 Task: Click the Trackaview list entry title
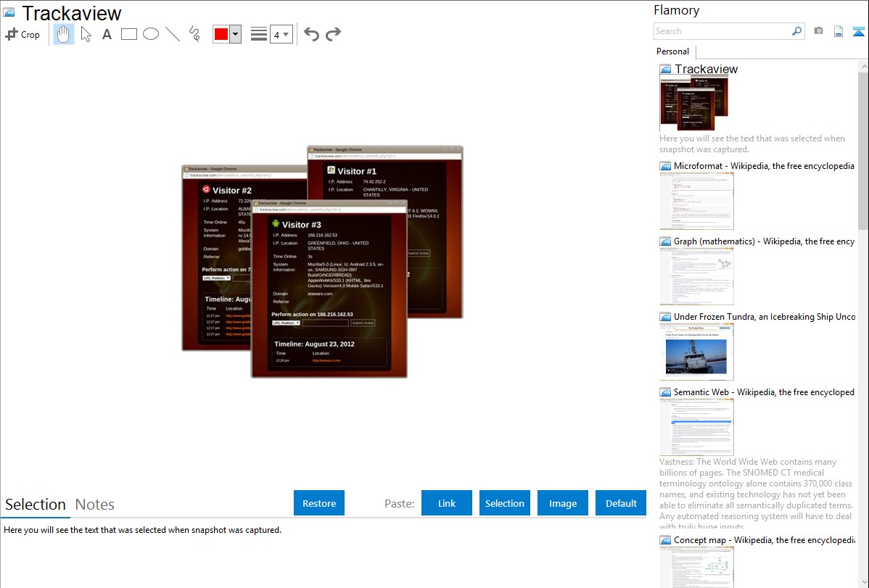click(706, 70)
